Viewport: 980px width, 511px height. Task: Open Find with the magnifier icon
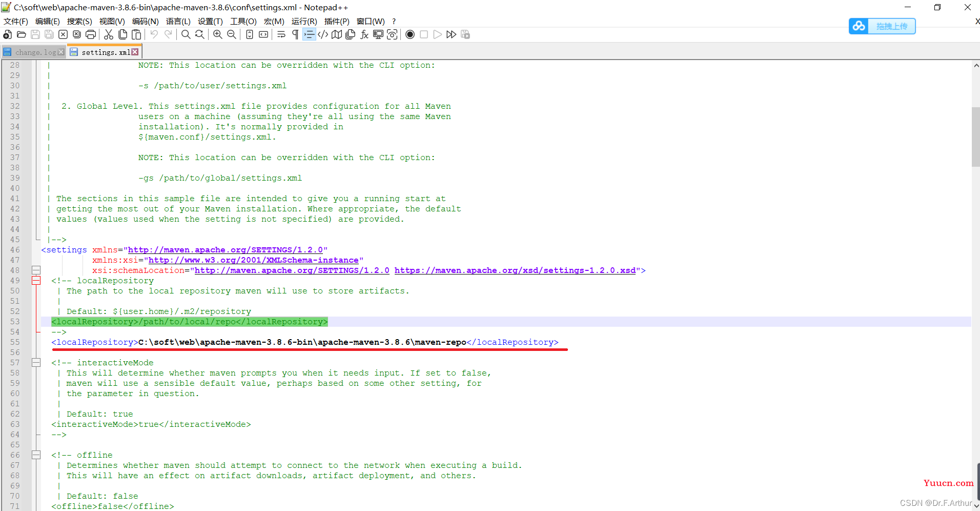coord(186,34)
